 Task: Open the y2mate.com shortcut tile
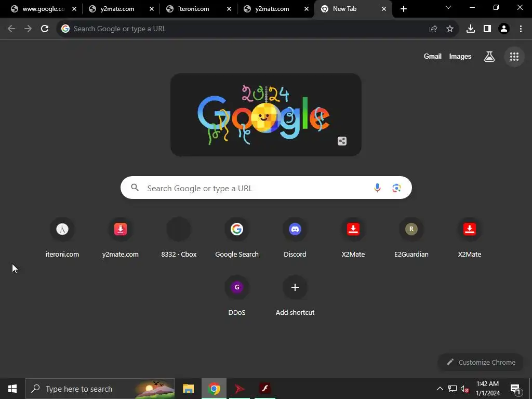121,237
